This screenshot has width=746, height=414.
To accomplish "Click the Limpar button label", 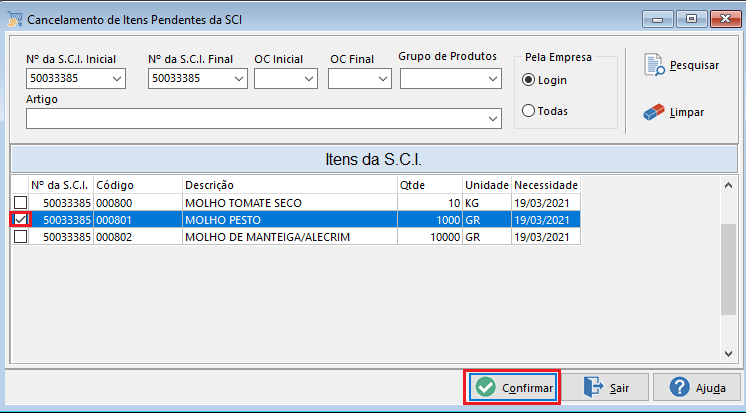I will 687,112.
